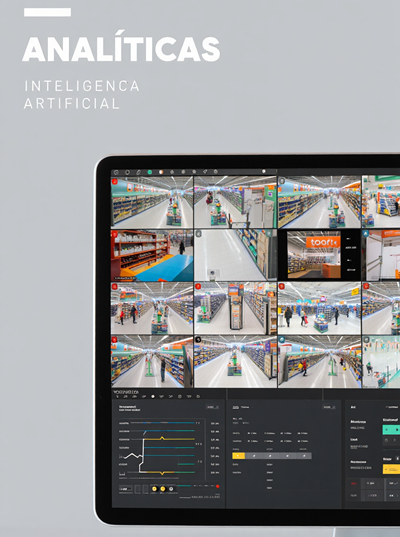
Task: Select the pencil edit icon in top toolbar
Action: [138, 172]
